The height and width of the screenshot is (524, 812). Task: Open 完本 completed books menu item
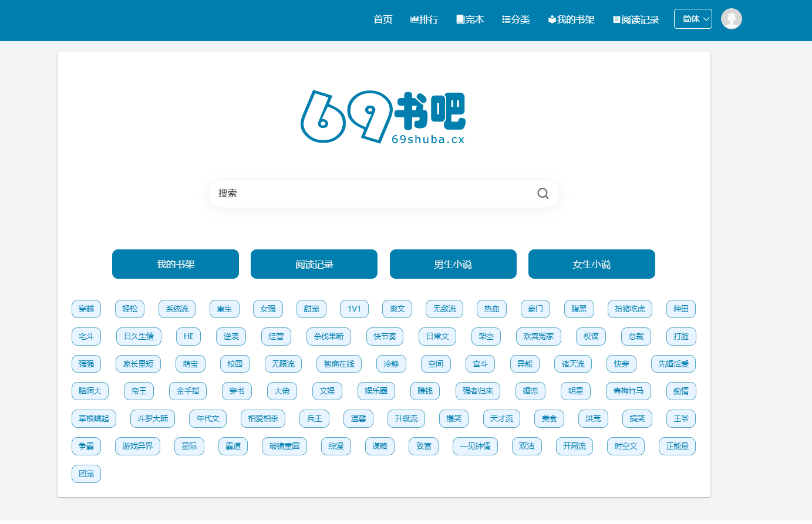point(470,19)
